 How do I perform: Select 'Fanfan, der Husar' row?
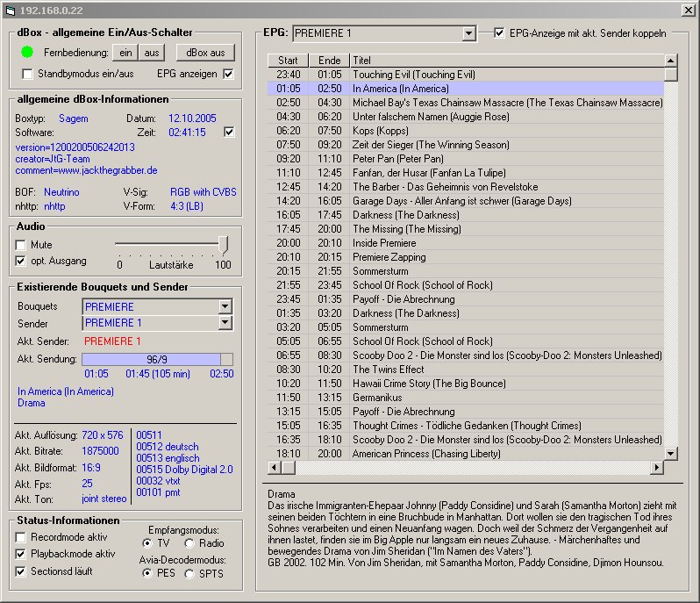tap(465, 173)
